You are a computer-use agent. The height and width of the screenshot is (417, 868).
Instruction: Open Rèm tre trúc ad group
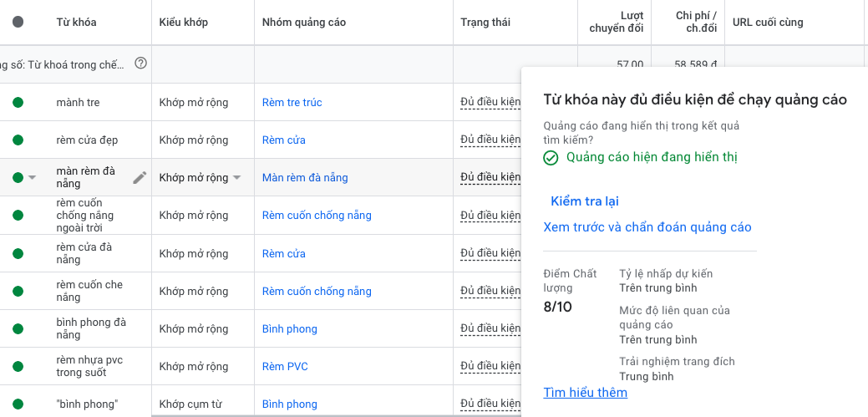coord(292,103)
